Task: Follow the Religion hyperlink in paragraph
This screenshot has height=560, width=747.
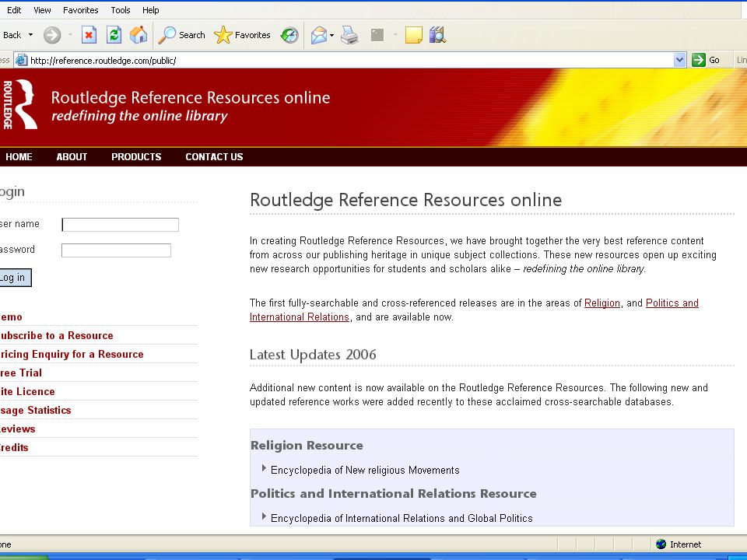Action: 602,303
